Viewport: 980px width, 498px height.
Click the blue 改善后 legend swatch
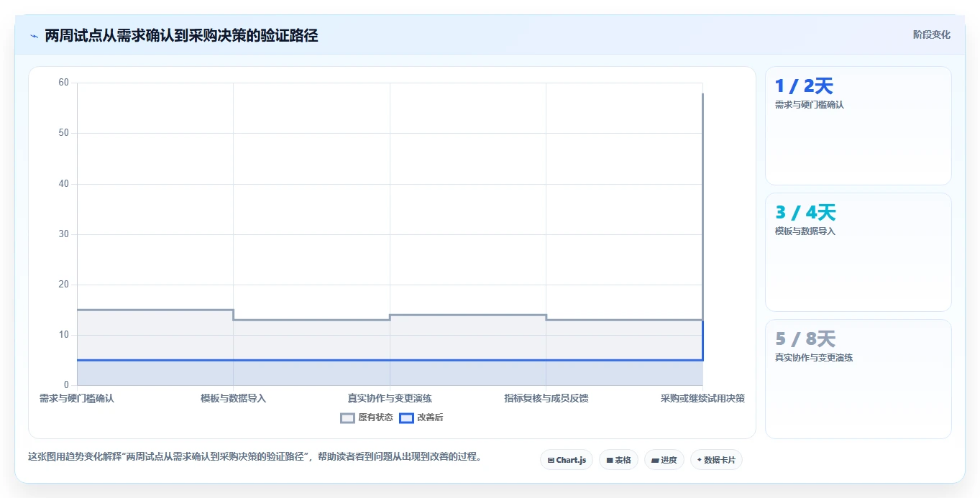tap(406, 418)
